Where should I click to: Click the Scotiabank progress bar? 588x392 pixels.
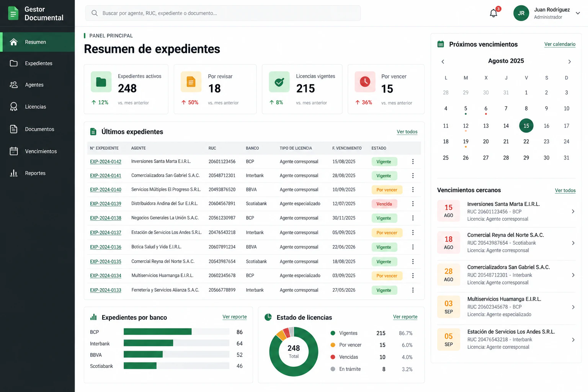point(176,366)
